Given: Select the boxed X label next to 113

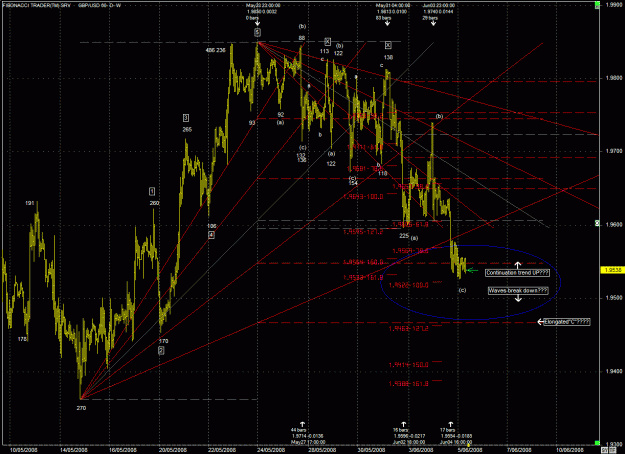Looking at the screenshot, I should click(327, 41).
